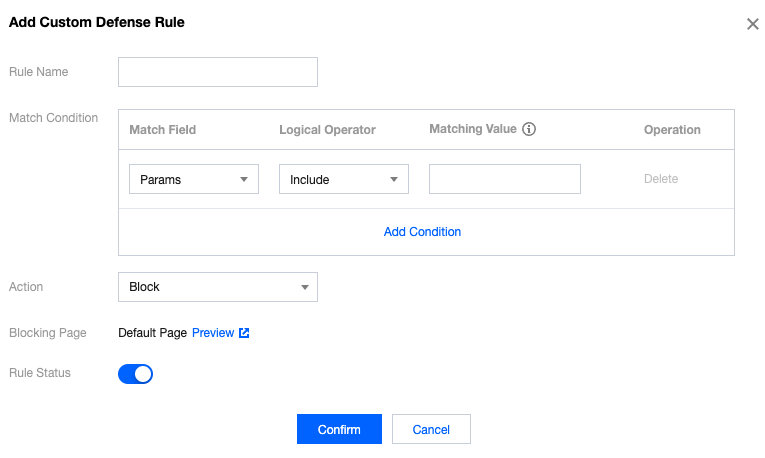
Task: Click the Add Custom Defense Rule title
Action: [96, 21]
